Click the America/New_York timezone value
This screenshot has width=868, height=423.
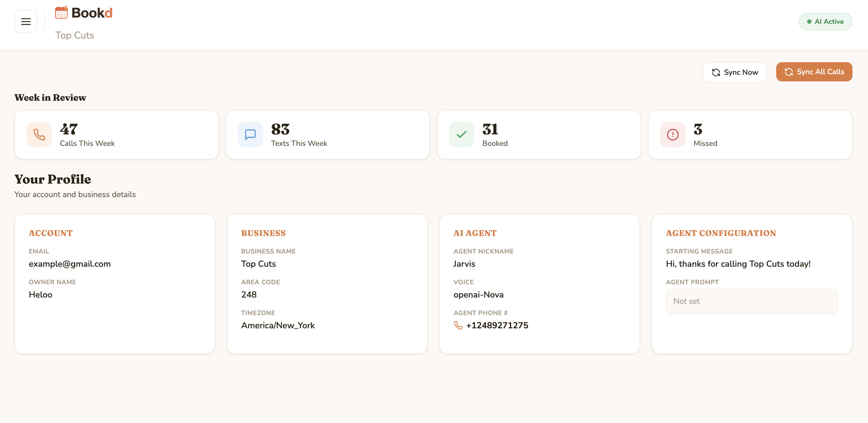278,325
